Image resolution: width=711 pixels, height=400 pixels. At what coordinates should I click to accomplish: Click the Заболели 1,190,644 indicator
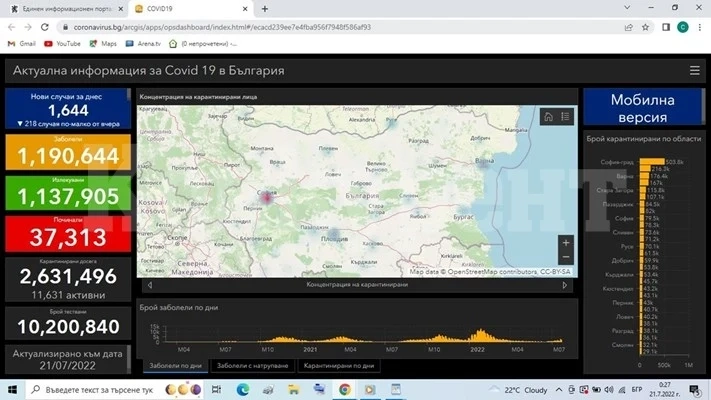(x=68, y=152)
